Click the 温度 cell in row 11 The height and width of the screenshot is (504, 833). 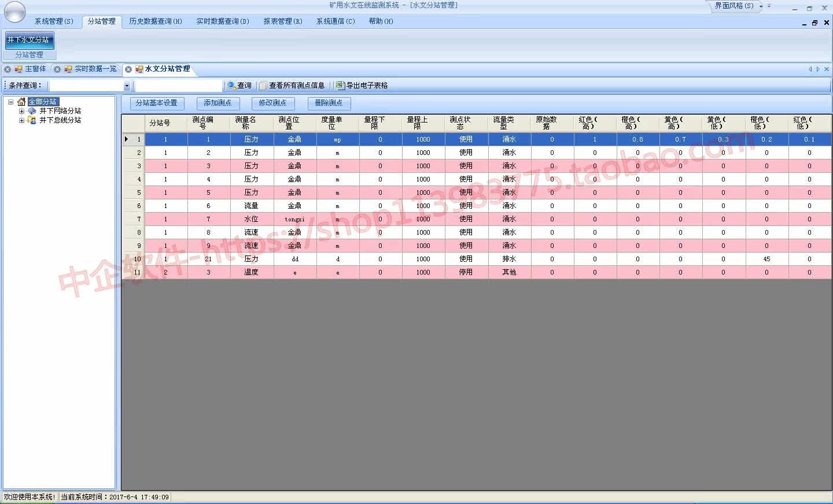click(252, 272)
